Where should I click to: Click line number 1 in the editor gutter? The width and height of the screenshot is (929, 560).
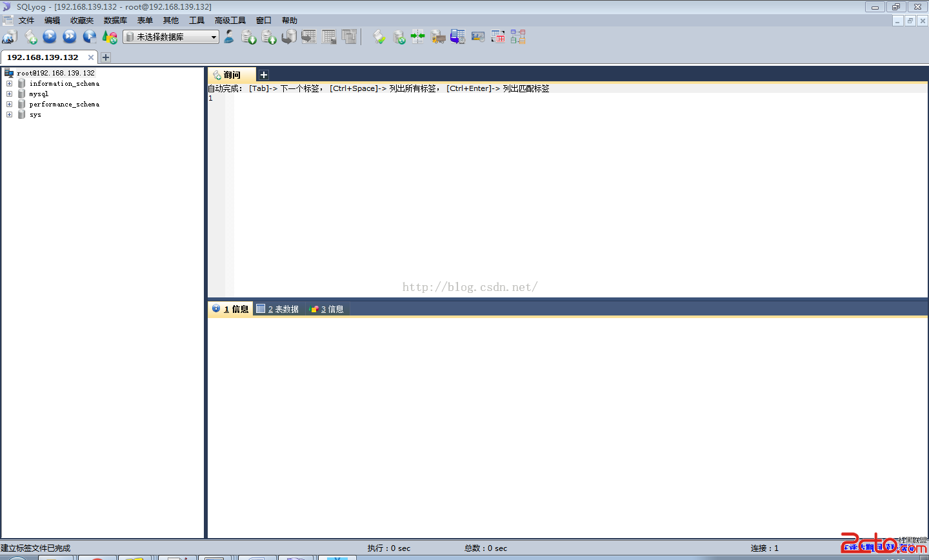pos(210,98)
